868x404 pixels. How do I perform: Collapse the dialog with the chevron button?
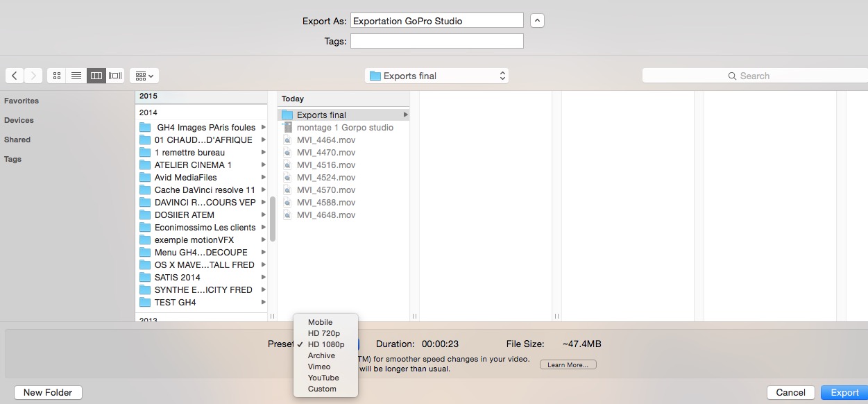537,21
